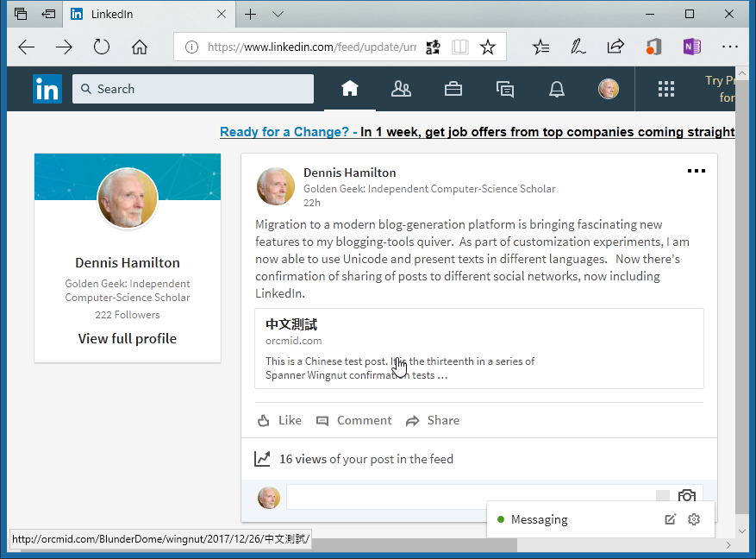
Task: Share the blog migration post
Action: click(433, 420)
